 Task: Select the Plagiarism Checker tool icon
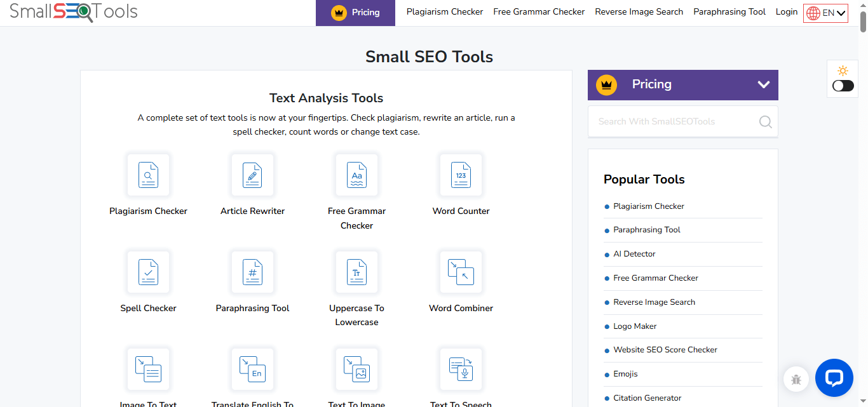(x=148, y=175)
